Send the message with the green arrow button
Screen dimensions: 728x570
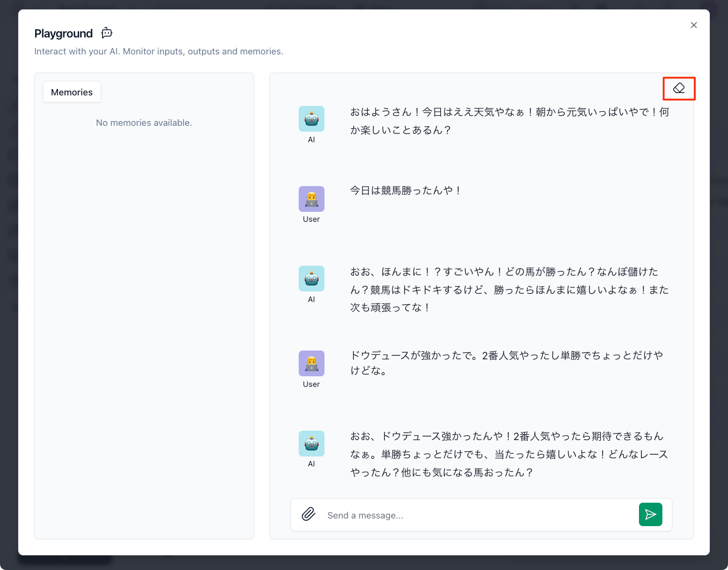(650, 514)
